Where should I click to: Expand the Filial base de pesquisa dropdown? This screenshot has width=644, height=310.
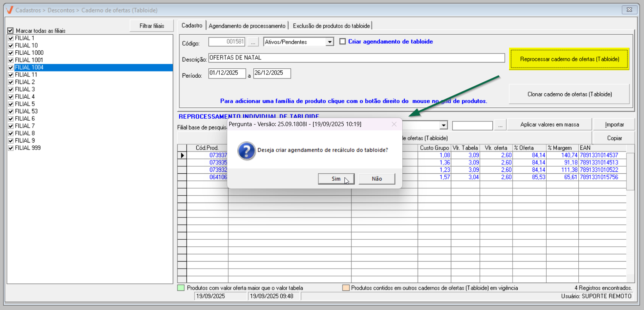(x=443, y=125)
